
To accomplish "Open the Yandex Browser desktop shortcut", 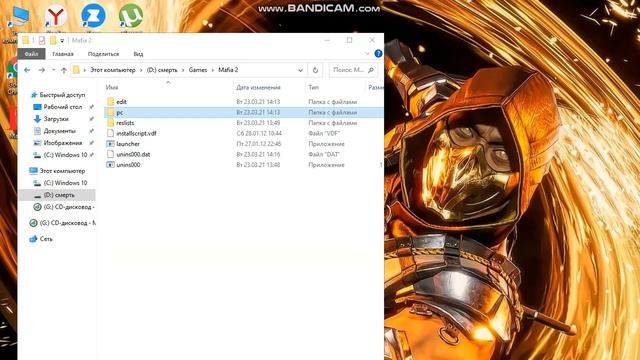I will (56, 17).
